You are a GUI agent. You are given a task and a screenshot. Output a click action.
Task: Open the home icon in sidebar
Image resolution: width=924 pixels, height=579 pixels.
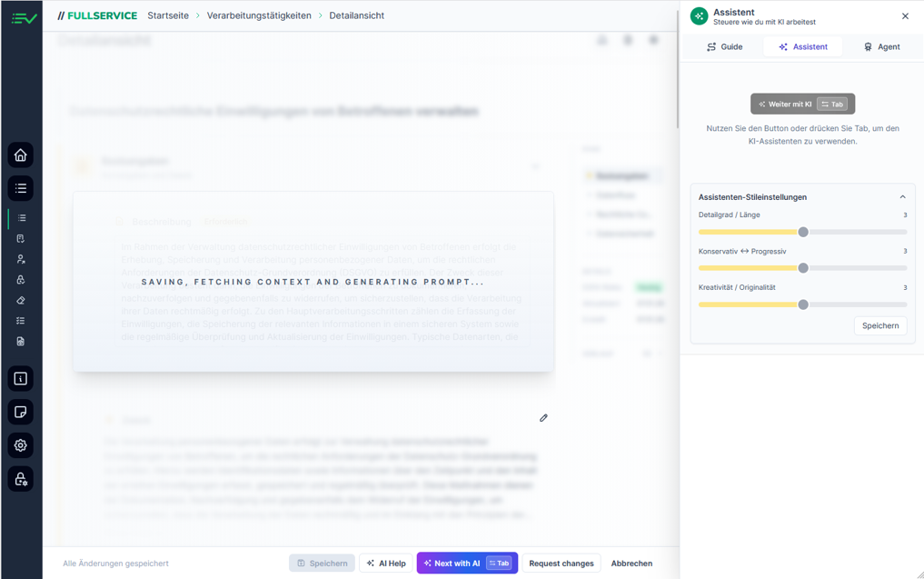point(21,155)
